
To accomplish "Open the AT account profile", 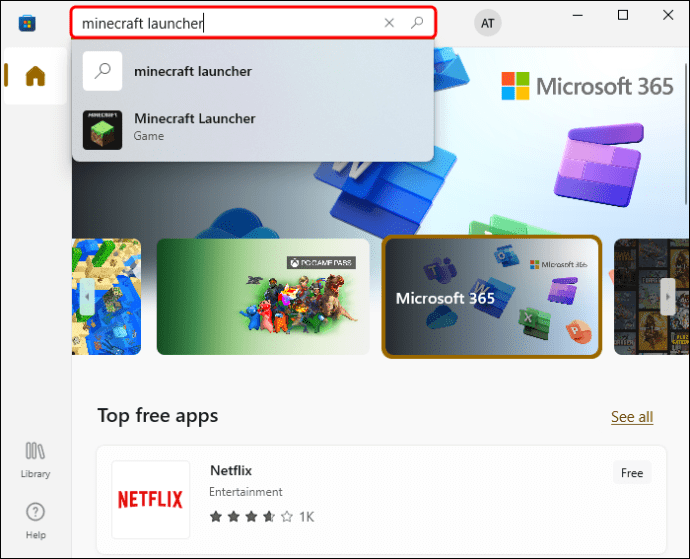I will tap(488, 23).
